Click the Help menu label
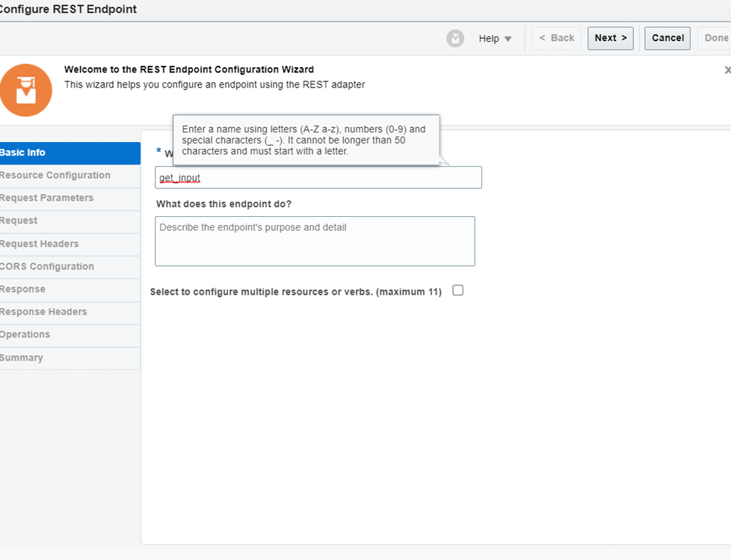This screenshot has height=560, width=731. [x=489, y=39]
